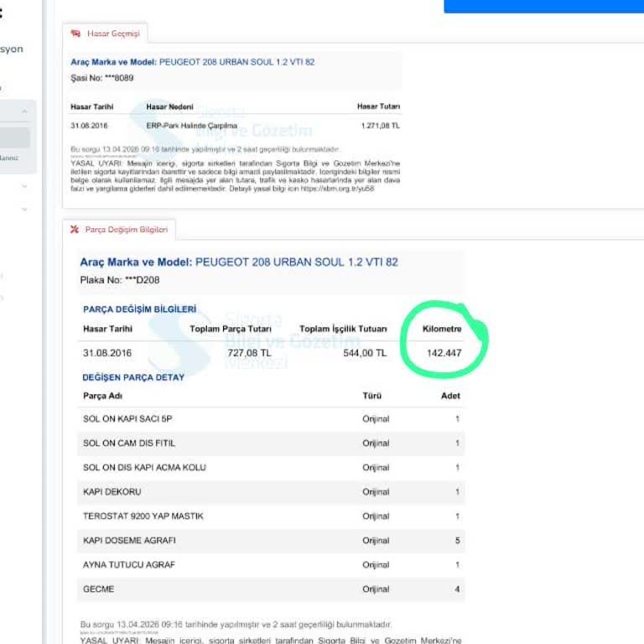Open the Hasar Geçmişi tab

pos(106,34)
